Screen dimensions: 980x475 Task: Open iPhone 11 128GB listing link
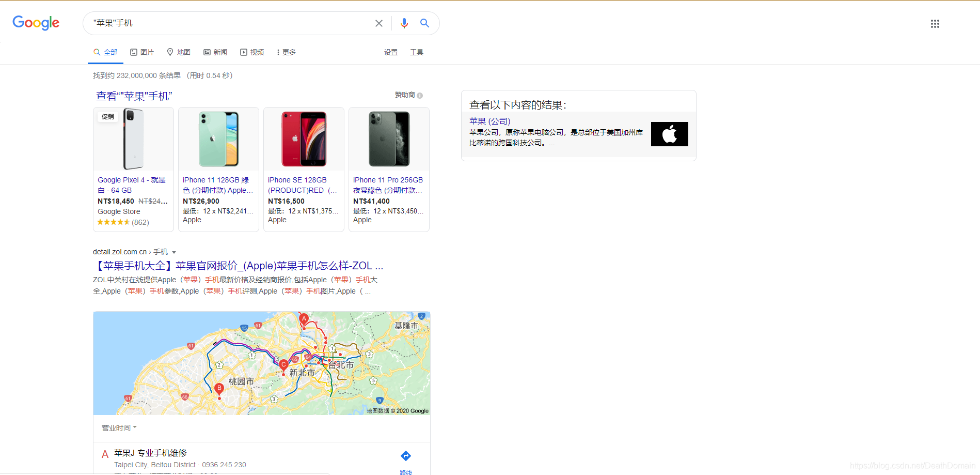click(x=217, y=185)
